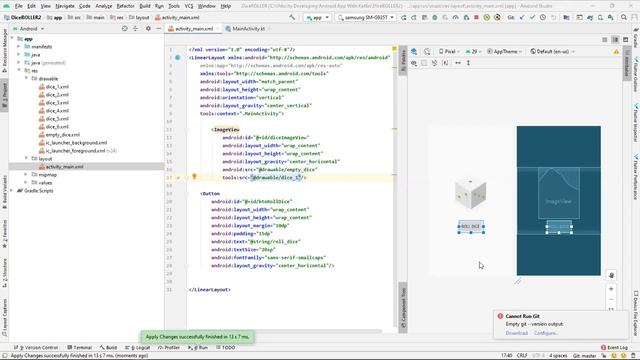640x360 pixels.
Task: Open the File menu
Action: coord(19,6)
